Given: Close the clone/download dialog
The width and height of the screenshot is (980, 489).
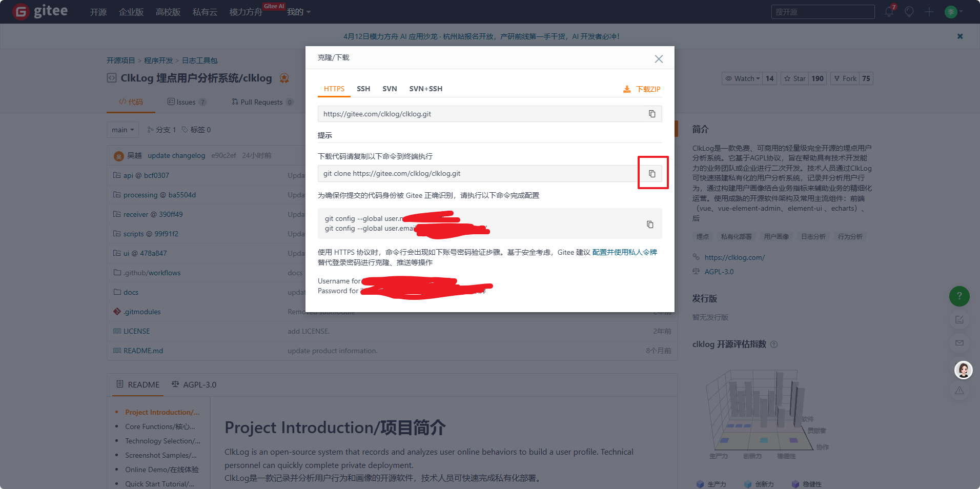Looking at the screenshot, I should (659, 59).
